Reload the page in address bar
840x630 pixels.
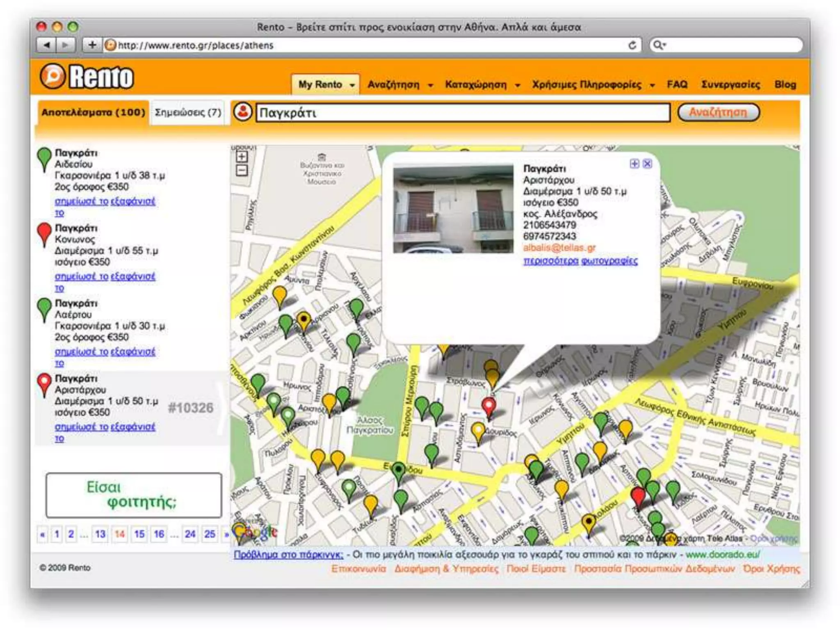632,45
